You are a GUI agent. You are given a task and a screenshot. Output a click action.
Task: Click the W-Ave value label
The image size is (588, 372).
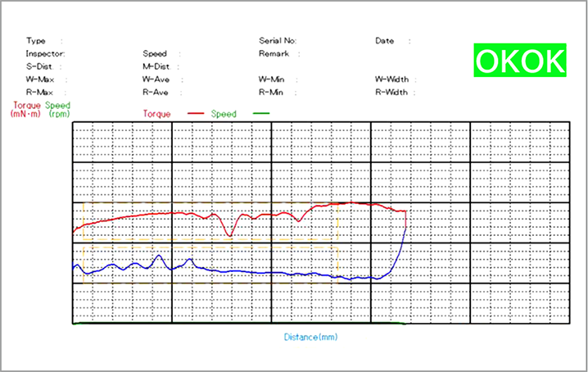point(156,79)
